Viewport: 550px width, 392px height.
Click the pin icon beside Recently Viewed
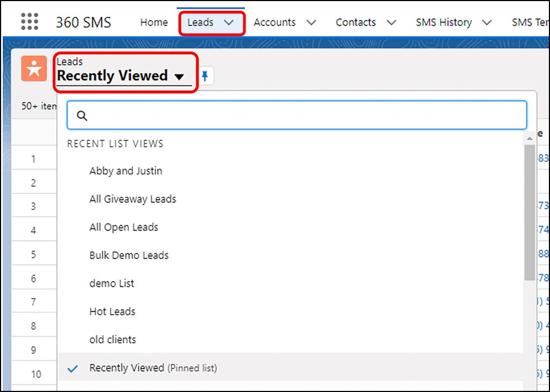pos(205,76)
